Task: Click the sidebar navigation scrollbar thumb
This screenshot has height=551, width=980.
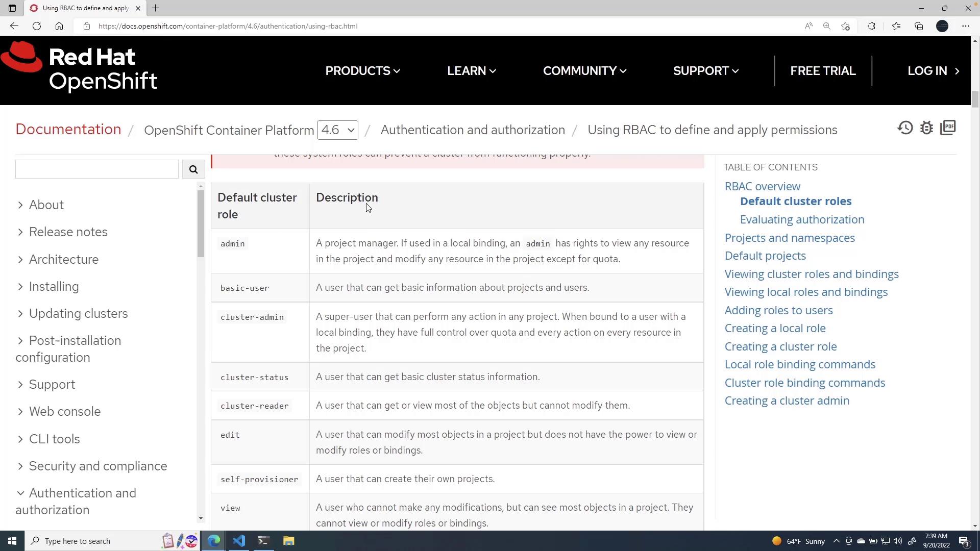Action: click(x=201, y=223)
